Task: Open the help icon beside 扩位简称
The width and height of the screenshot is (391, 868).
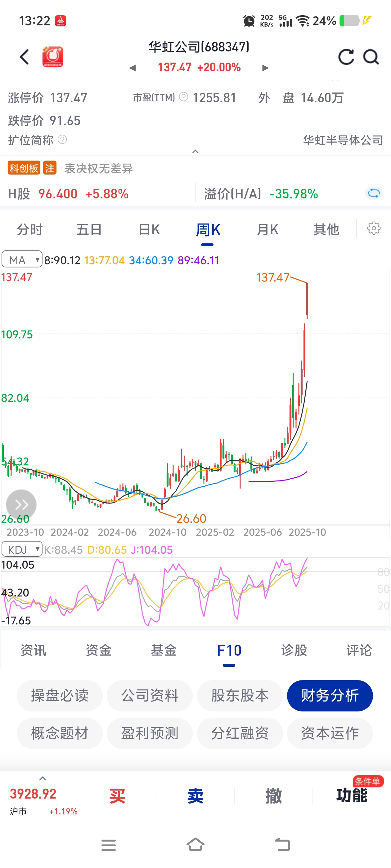Action: tap(62, 139)
